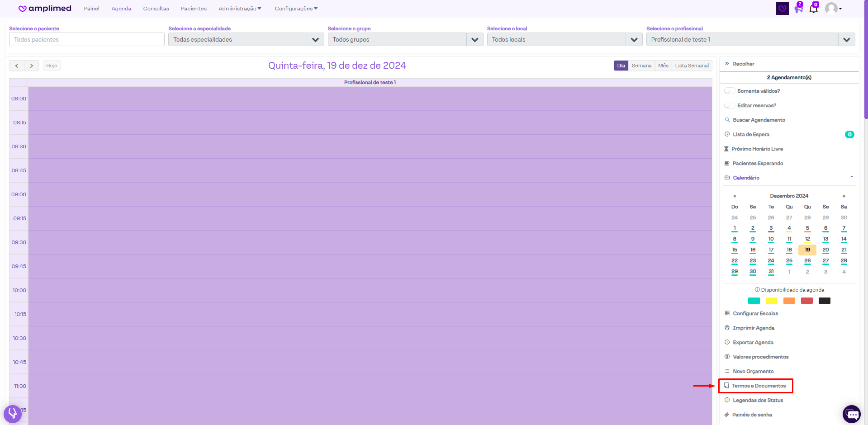This screenshot has width=868, height=425.
Task: Click the clock icon beside Lista de Espera
Action: tap(727, 134)
